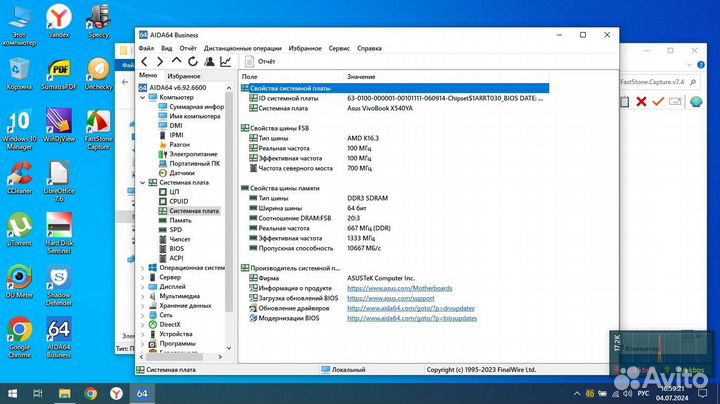The image size is (720, 404).
Task: Open the Windows Start button
Action: [12, 393]
